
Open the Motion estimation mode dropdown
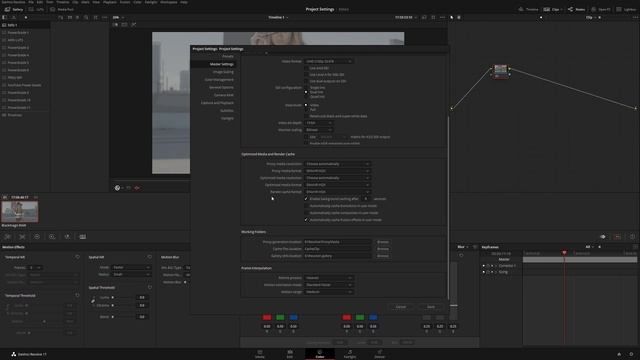tap(329, 285)
